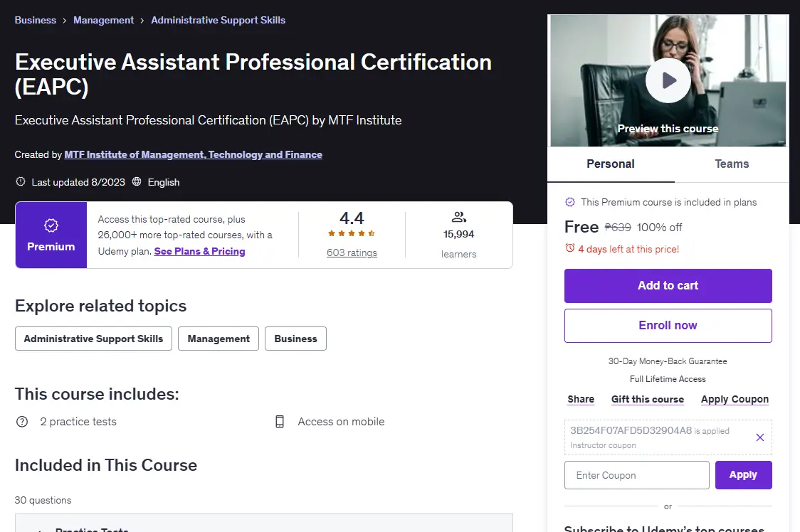Open Administrative Support Skills breadcrumb
800x532 pixels.
pyautogui.click(x=218, y=21)
